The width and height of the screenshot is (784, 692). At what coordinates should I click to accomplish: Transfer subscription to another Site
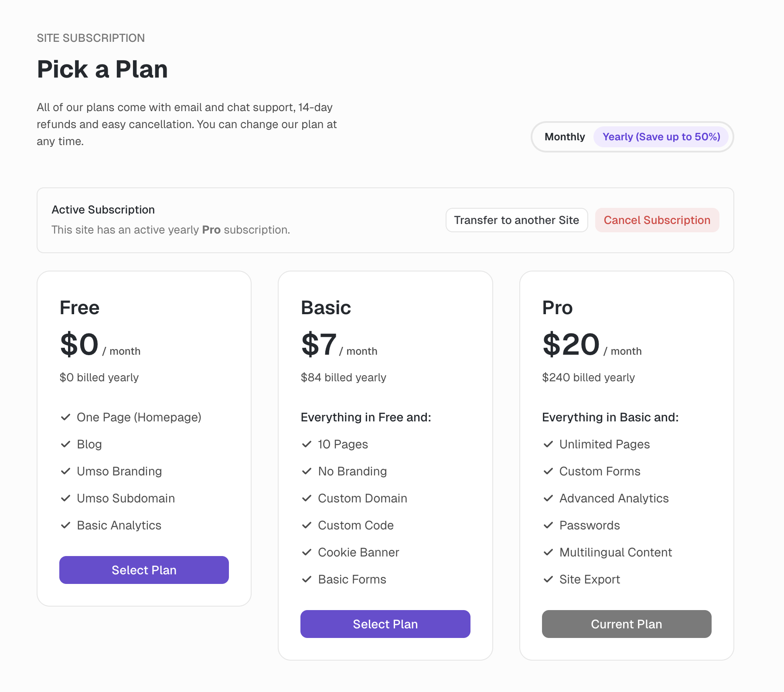click(516, 220)
